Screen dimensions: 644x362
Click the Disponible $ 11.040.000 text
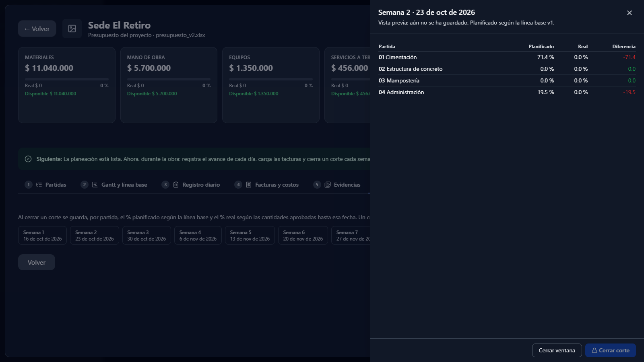(x=51, y=94)
